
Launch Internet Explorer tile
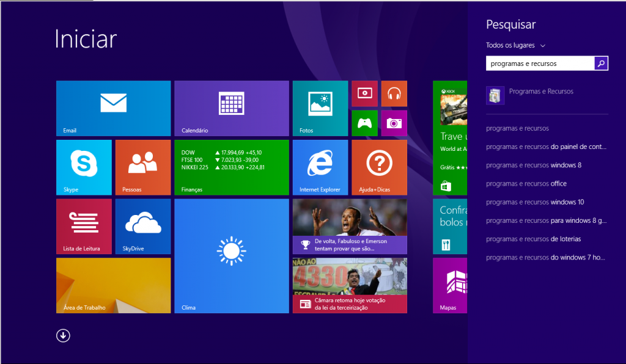tap(320, 167)
